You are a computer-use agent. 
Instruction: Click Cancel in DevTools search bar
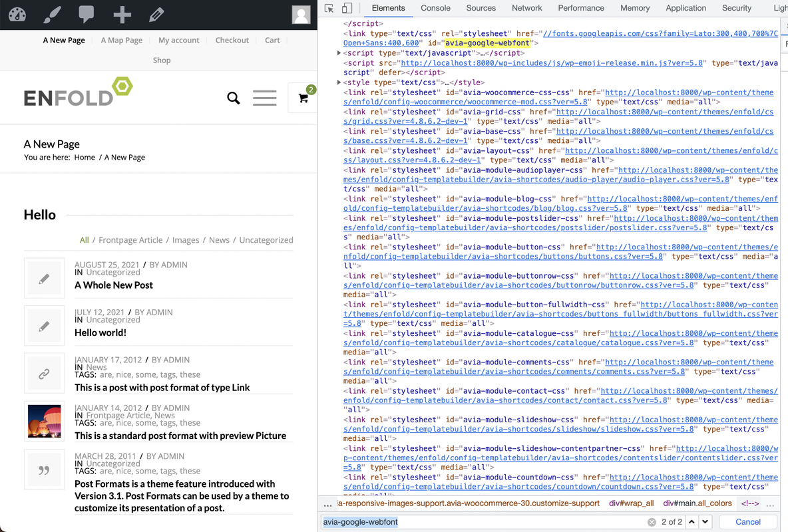tap(748, 522)
